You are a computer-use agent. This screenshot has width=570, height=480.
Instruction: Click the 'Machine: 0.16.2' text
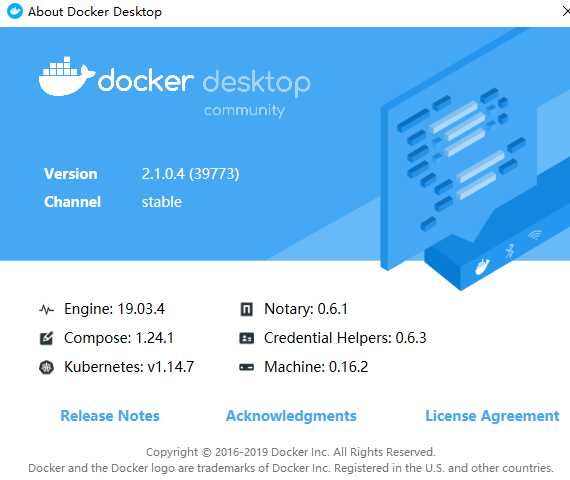tap(316, 367)
